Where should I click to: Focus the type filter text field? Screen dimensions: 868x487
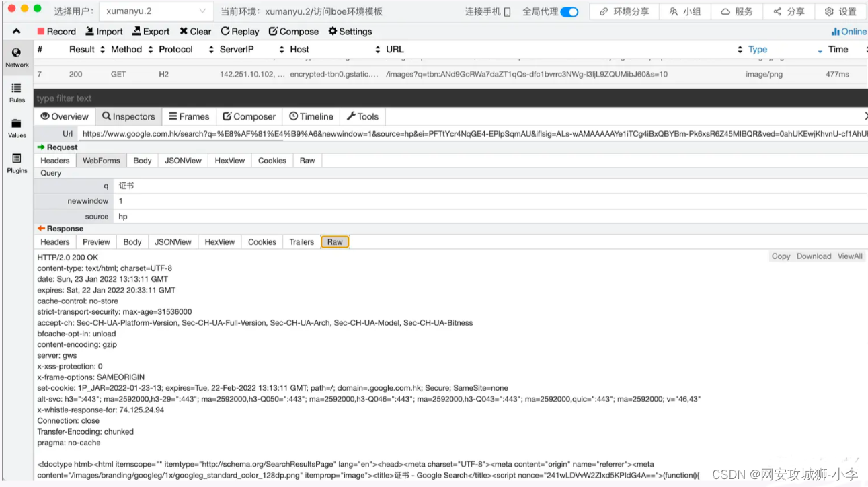450,98
